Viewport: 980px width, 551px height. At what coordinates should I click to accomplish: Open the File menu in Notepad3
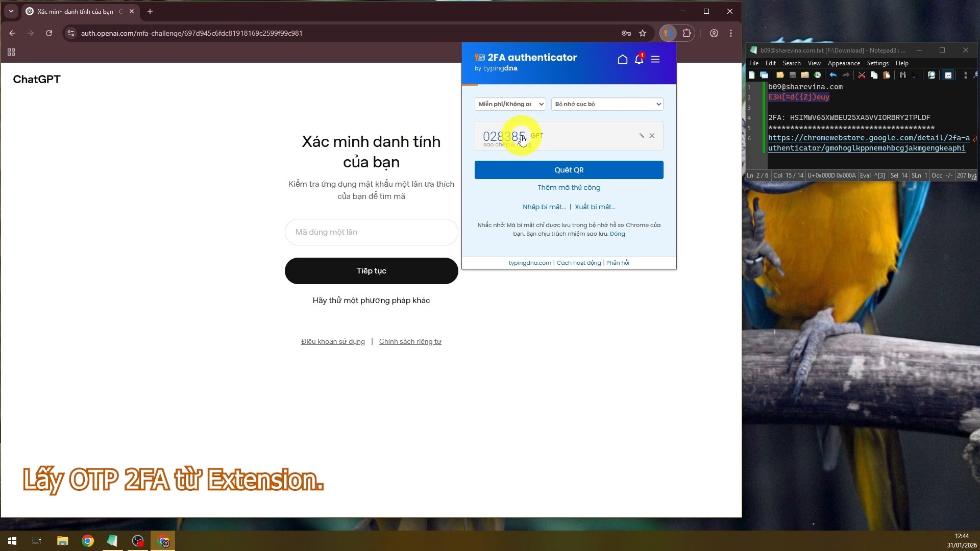click(754, 63)
